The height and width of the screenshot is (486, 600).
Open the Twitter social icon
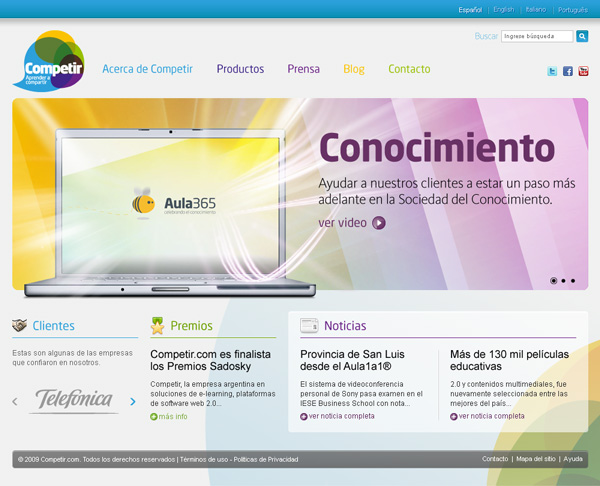pos(552,71)
